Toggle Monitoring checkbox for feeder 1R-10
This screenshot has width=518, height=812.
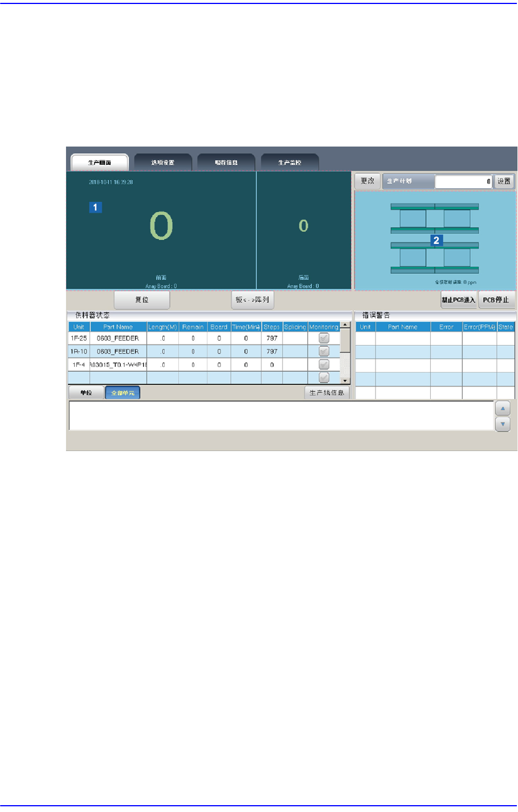click(324, 351)
